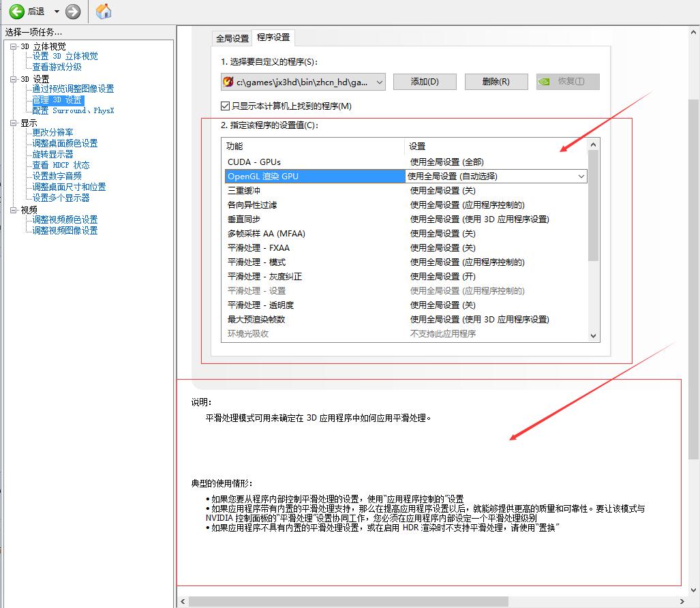Click settings list scroll down arrow

(593, 336)
